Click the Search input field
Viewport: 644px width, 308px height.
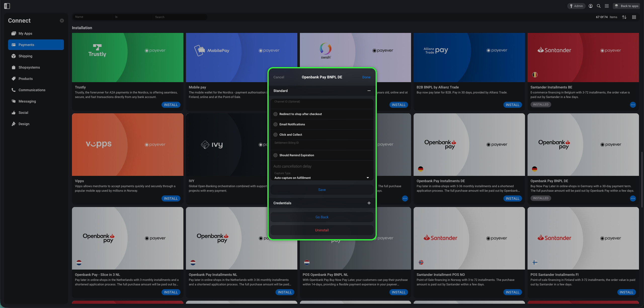(180, 17)
